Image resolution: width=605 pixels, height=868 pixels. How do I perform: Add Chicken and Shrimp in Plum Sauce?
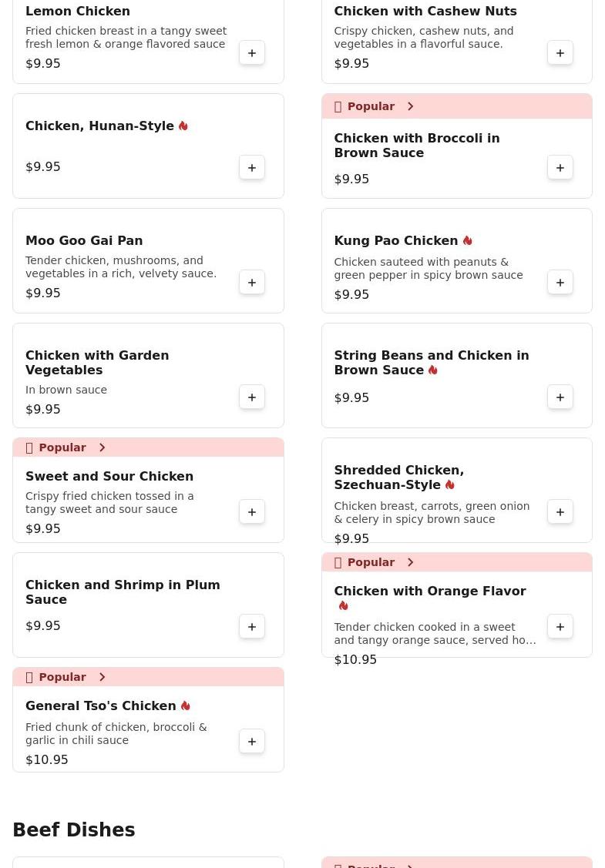[252, 627]
